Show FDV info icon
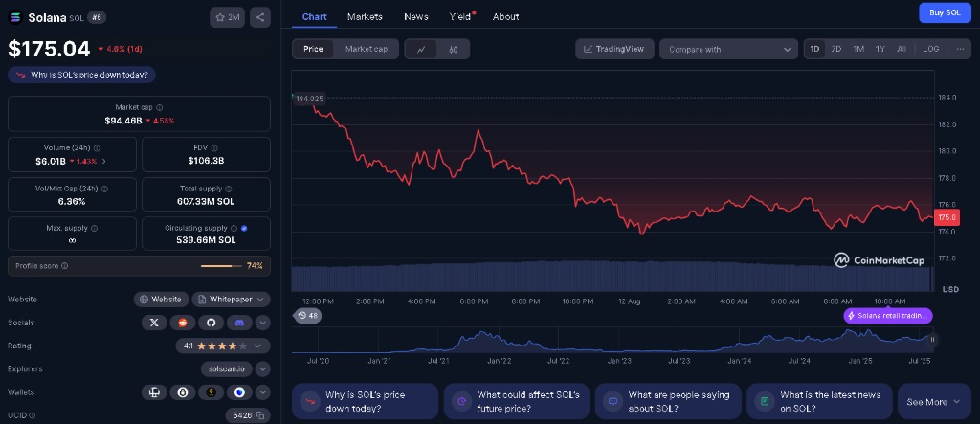 [213, 148]
